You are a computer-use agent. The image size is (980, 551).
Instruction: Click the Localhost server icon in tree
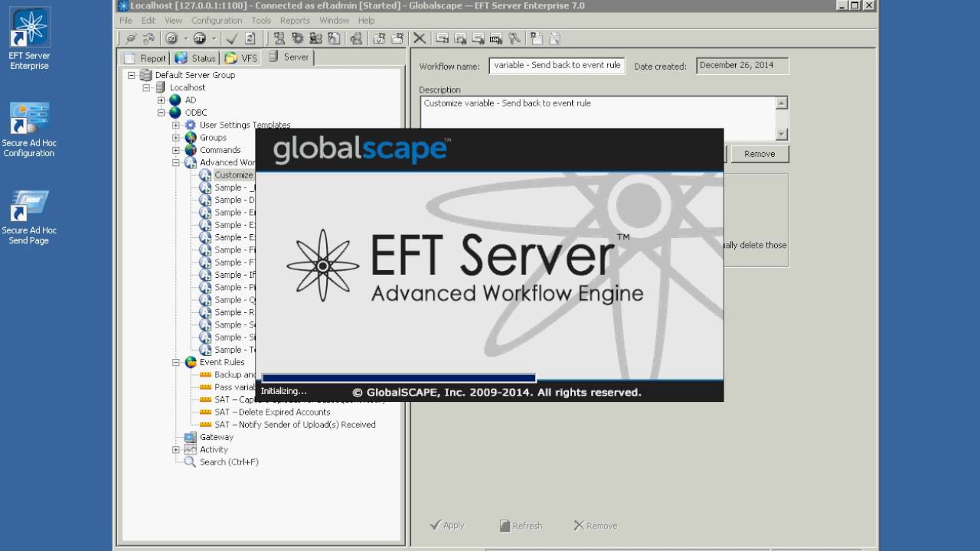click(161, 87)
